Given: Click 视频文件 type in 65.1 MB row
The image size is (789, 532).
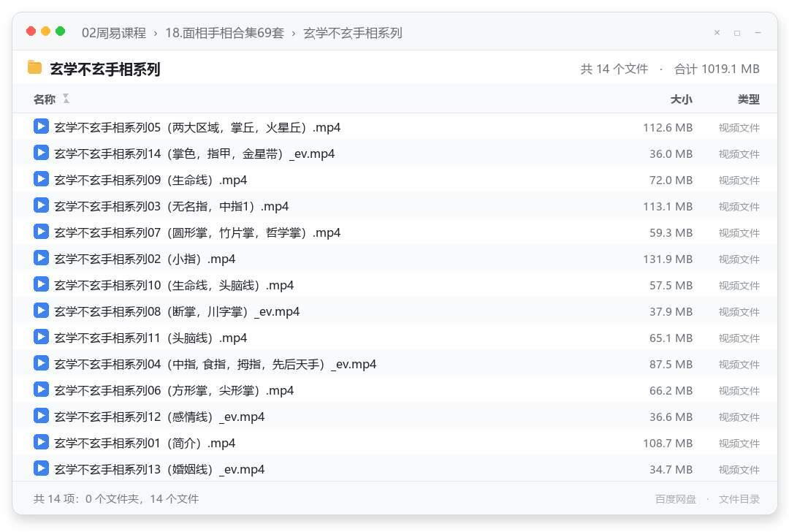Looking at the screenshot, I should [739, 338].
